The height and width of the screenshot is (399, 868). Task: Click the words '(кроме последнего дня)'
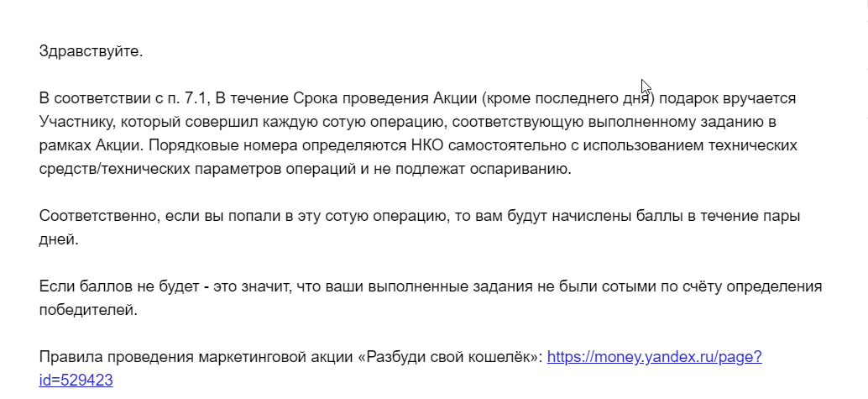click(568, 98)
